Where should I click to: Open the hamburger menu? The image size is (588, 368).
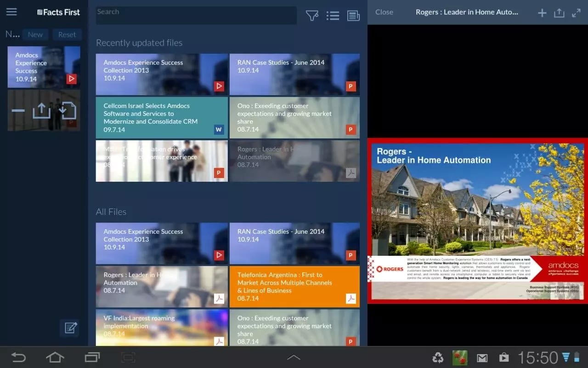pos(11,12)
